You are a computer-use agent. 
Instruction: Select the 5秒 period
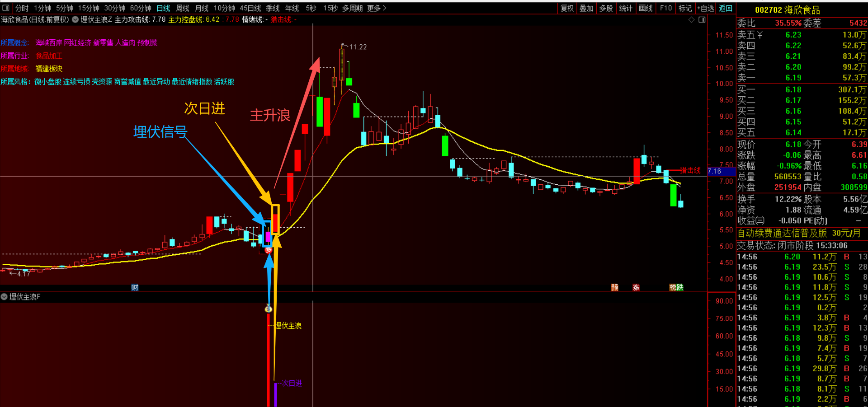click(x=311, y=8)
